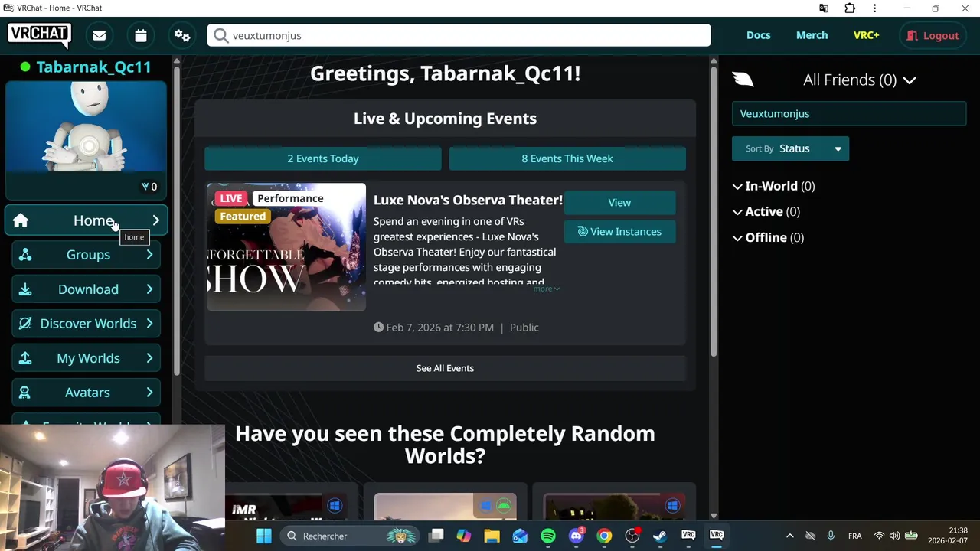Open the Merch link
The width and height of the screenshot is (980, 551).
(812, 35)
